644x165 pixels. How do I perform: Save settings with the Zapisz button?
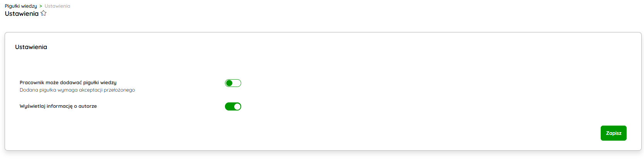tap(613, 133)
